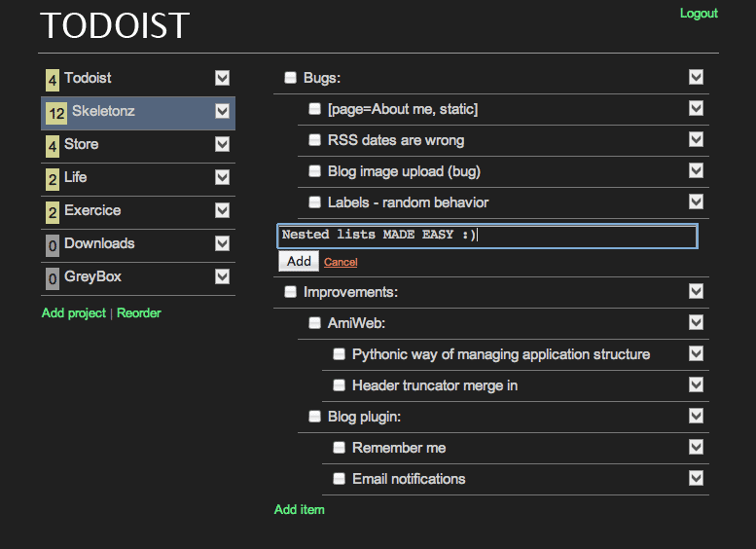Click the Life project count badge 2

click(53, 178)
